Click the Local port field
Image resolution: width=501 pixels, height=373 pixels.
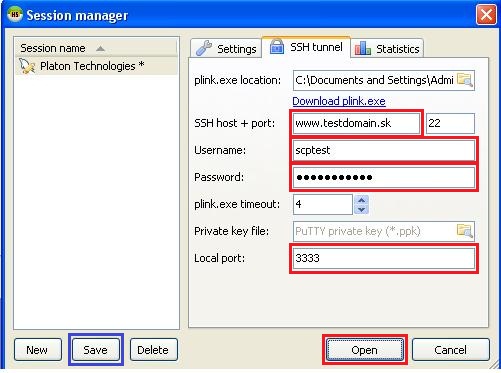[x=384, y=258]
